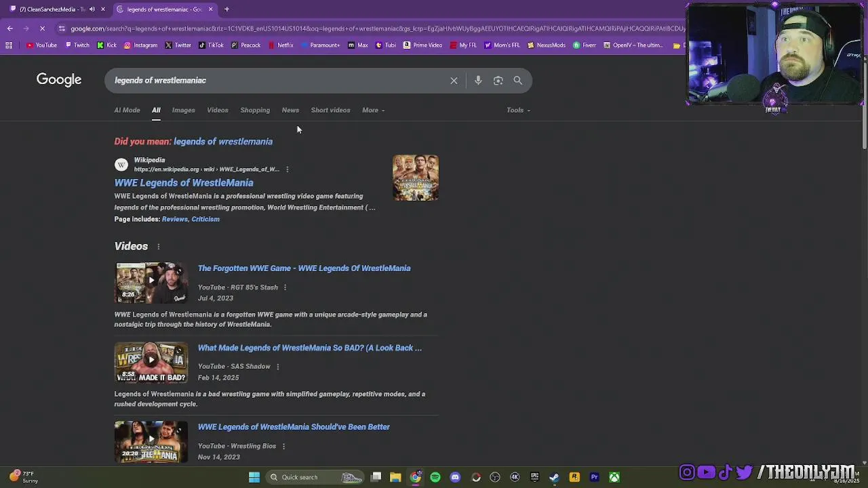Open options for SAS Shadow video

click(x=277, y=367)
